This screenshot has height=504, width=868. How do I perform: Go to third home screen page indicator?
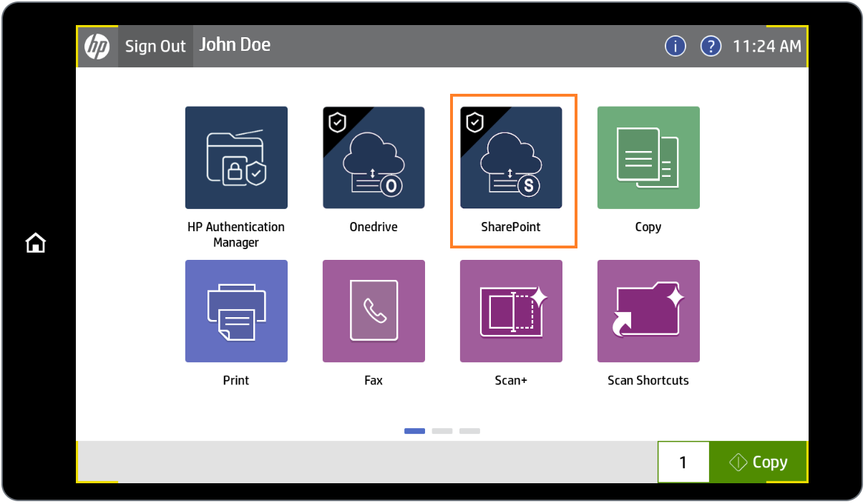point(469,431)
